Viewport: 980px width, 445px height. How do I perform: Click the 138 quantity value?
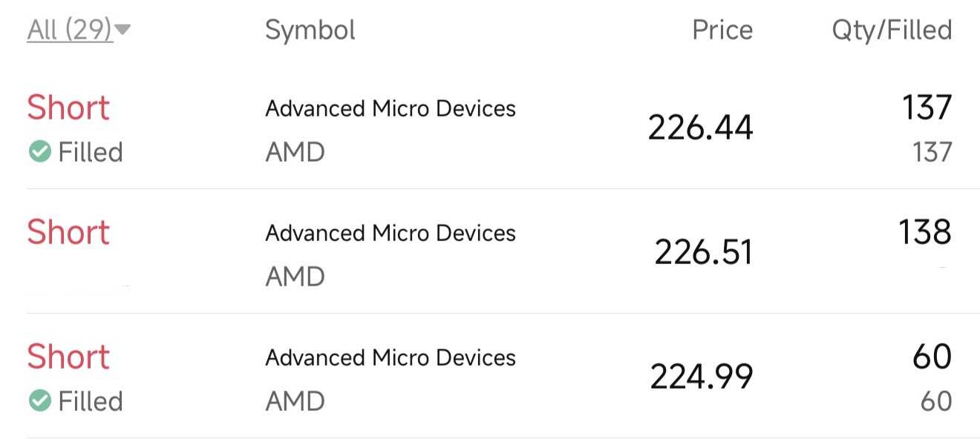[x=924, y=233]
